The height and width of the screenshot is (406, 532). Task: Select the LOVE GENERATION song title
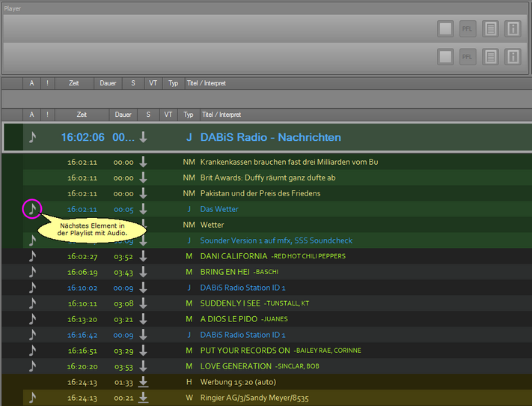pos(236,366)
